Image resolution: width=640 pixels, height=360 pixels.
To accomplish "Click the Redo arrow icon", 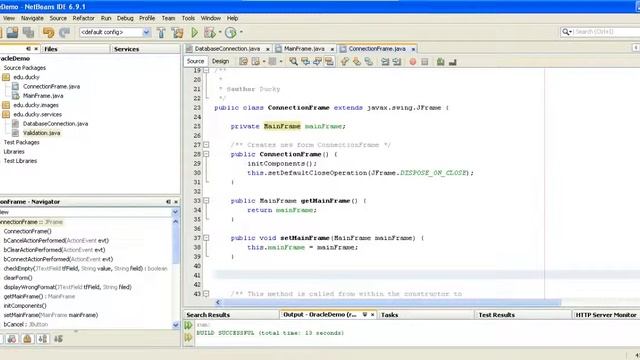I will (x=64, y=32).
